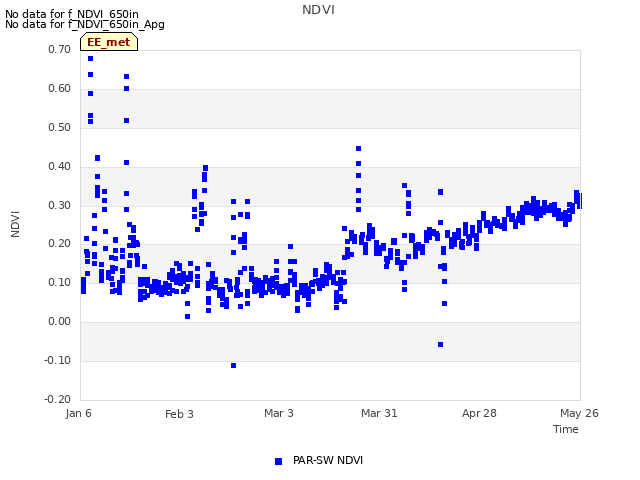Click the lowest outlier point near -0.11
The width and height of the screenshot is (640, 480).
click(x=233, y=365)
